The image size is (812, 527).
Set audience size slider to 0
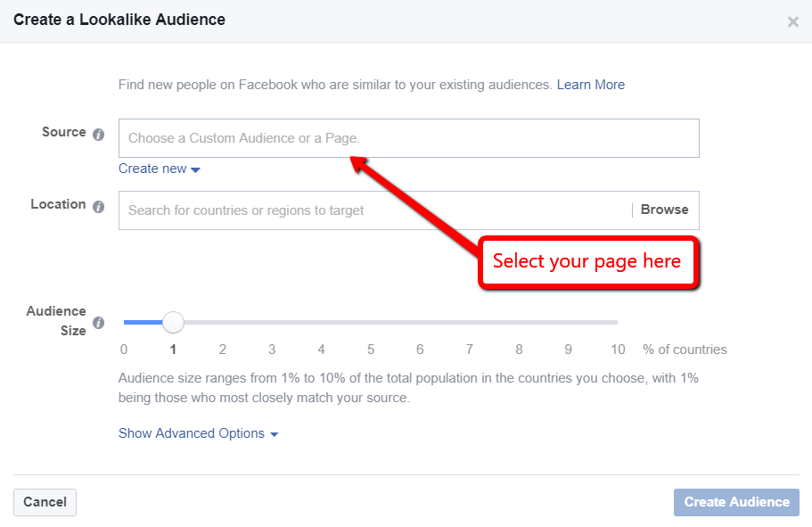[x=125, y=322]
